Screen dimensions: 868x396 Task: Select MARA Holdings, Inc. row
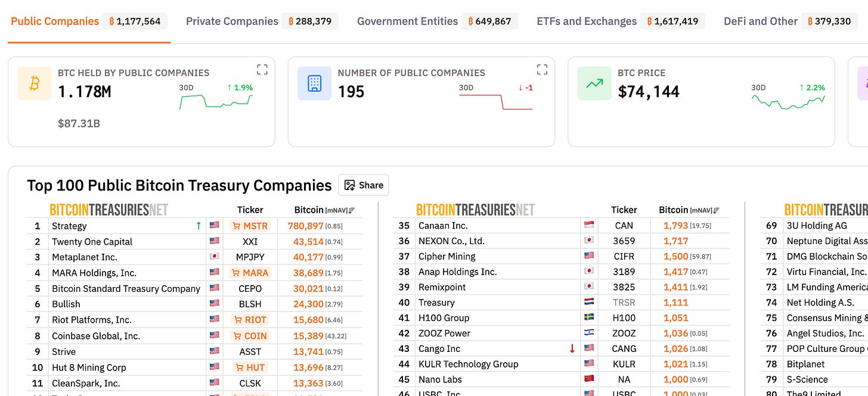(x=94, y=273)
